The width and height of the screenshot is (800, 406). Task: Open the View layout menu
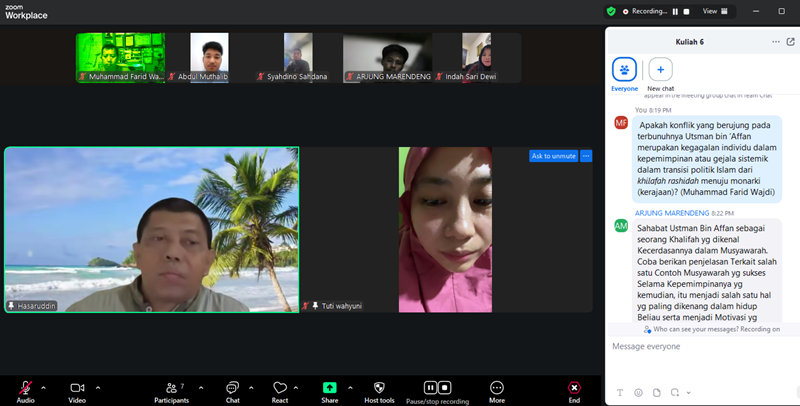(715, 11)
